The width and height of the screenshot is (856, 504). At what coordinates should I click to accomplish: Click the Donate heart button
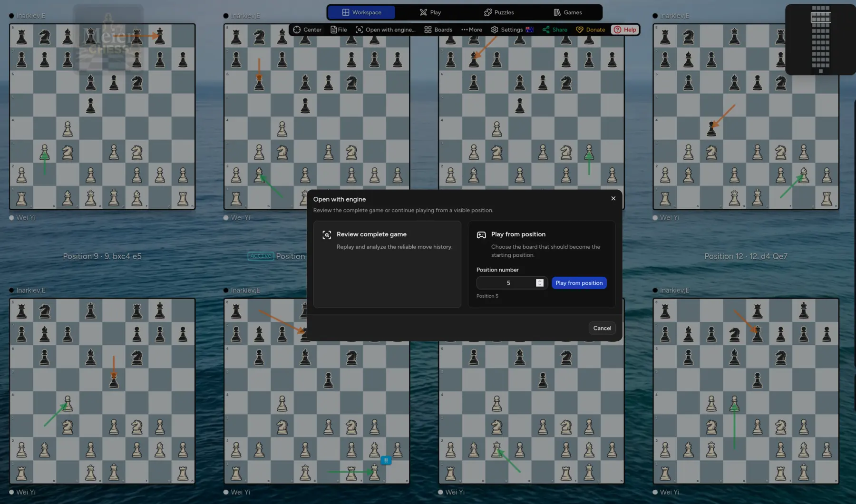click(x=591, y=29)
